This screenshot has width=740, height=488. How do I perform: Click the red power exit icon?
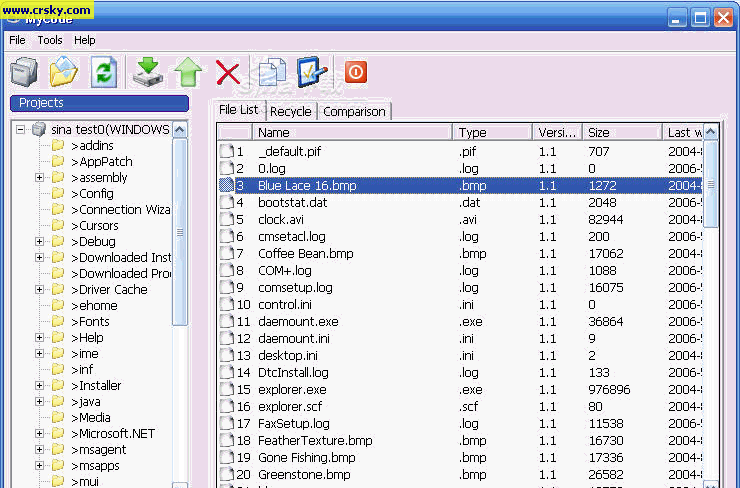356,72
